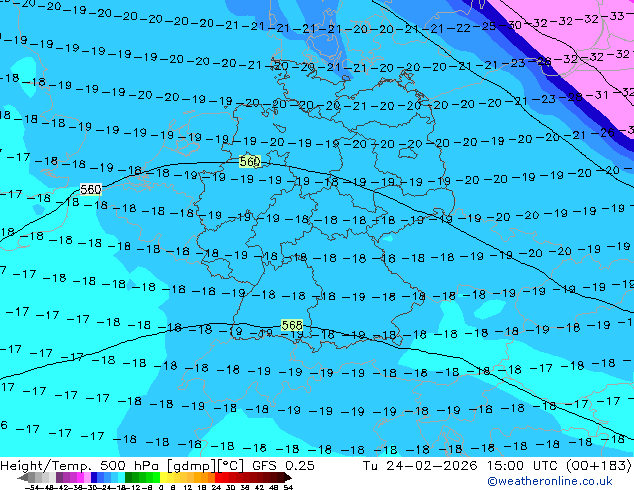634x490 pixels.
Task: Click the bright red legend swatch at 24
Action: [218, 477]
